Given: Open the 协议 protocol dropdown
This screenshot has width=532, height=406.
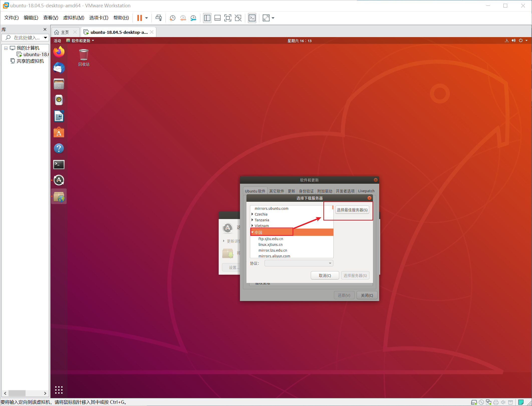Looking at the screenshot, I should pos(299,263).
